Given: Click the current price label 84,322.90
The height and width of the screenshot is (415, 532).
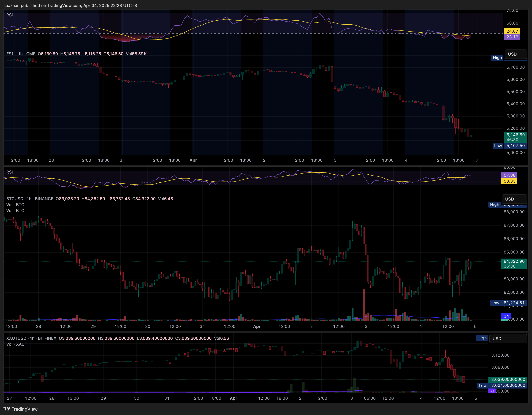Looking at the screenshot, I should tap(514, 264).
